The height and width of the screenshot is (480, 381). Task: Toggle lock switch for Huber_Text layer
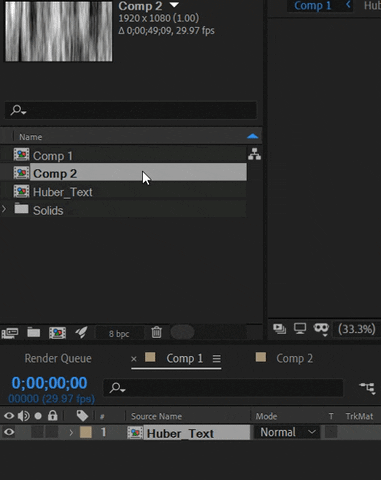pyautogui.click(x=52, y=432)
